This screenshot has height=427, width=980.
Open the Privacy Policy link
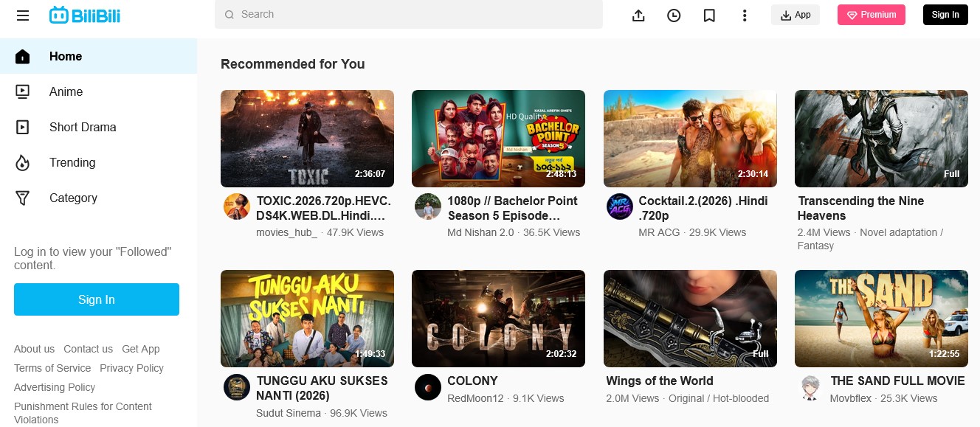(x=131, y=368)
